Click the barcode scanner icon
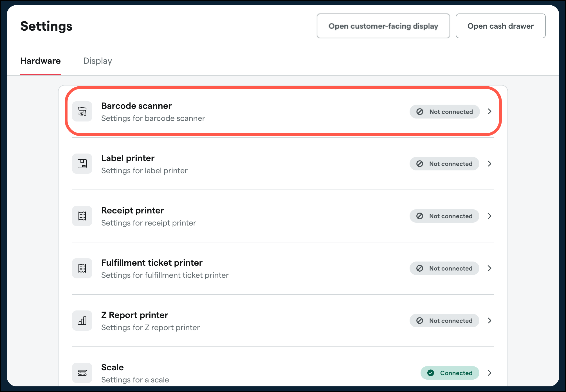The height and width of the screenshot is (392, 566). click(82, 111)
